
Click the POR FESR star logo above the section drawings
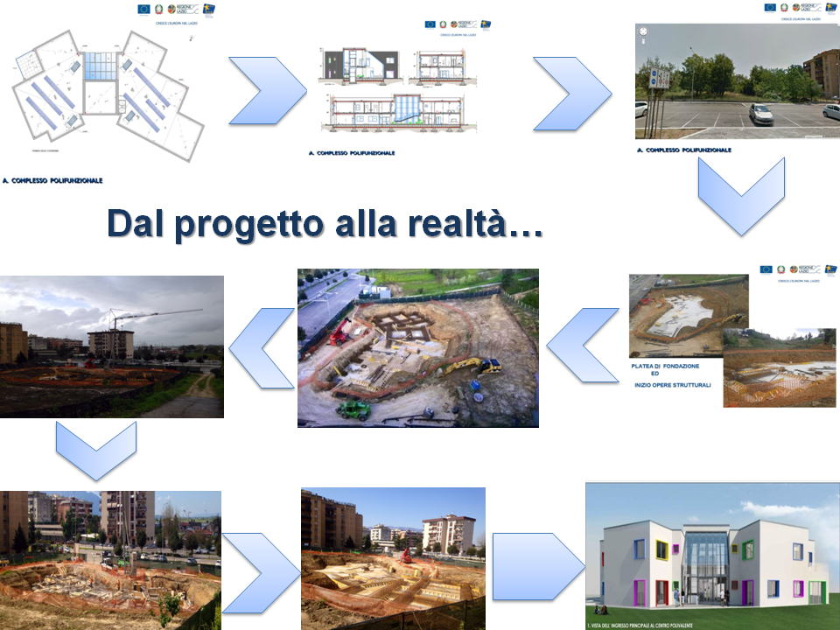(x=486, y=24)
